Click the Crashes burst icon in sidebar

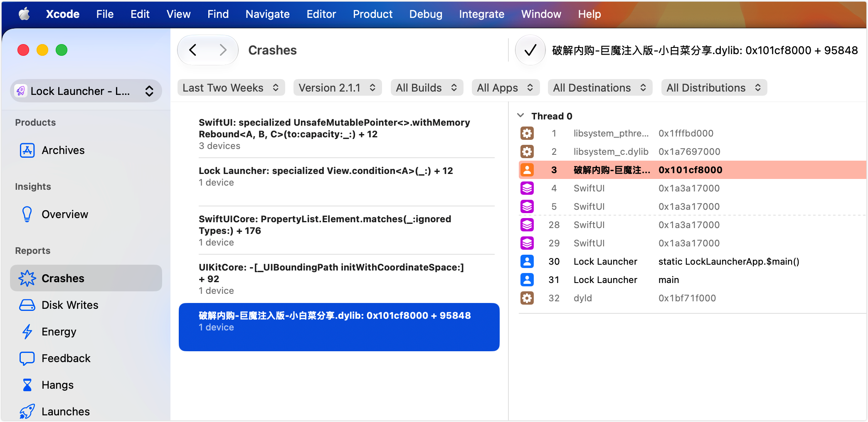click(27, 278)
